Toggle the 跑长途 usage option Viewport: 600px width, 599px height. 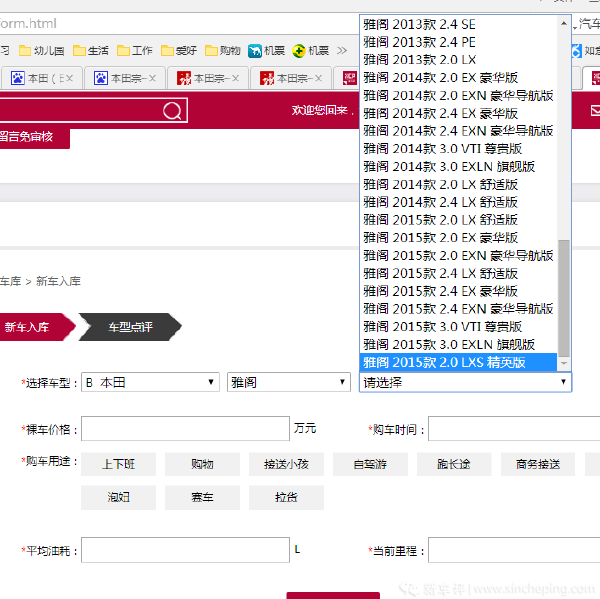454,464
